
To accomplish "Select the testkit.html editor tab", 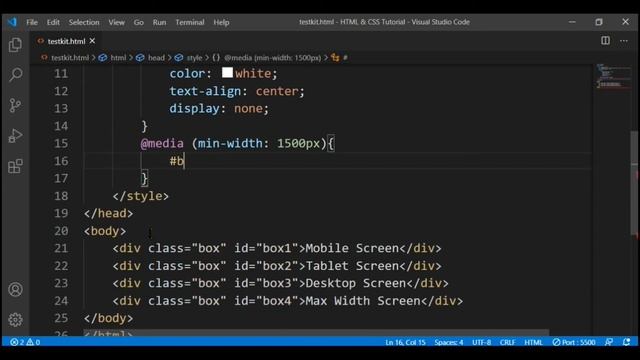I will coord(66,41).
